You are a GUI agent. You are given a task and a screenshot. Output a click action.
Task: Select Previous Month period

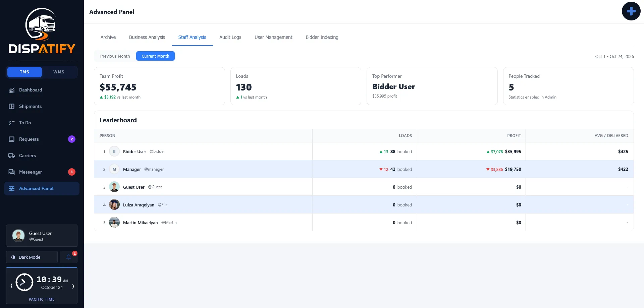click(115, 56)
